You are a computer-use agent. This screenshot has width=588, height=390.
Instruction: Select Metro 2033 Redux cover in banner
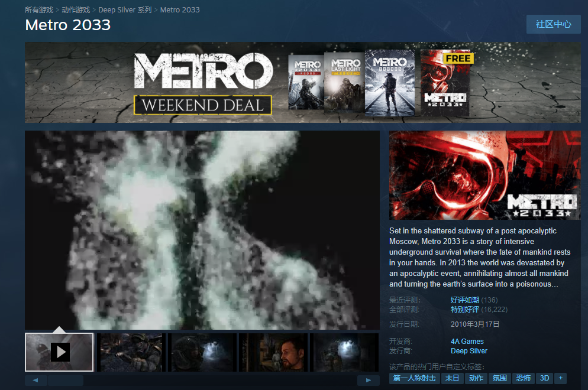(x=306, y=82)
